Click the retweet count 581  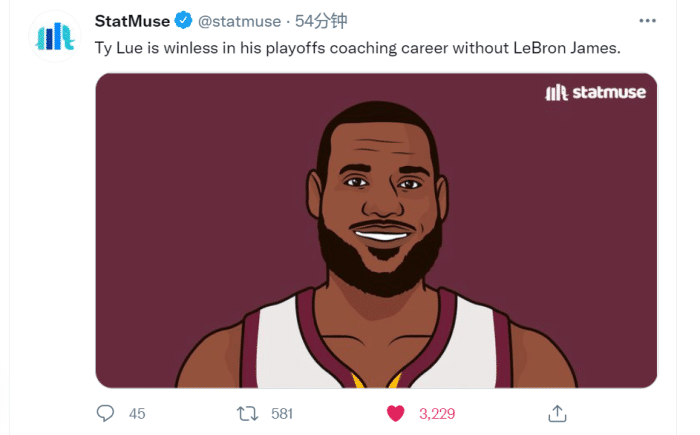(x=281, y=413)
